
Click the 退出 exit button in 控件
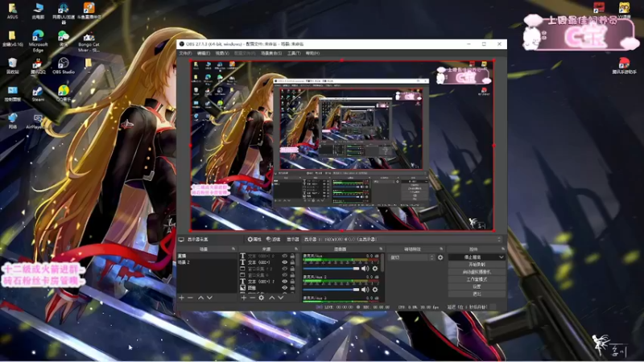(477, 294)
